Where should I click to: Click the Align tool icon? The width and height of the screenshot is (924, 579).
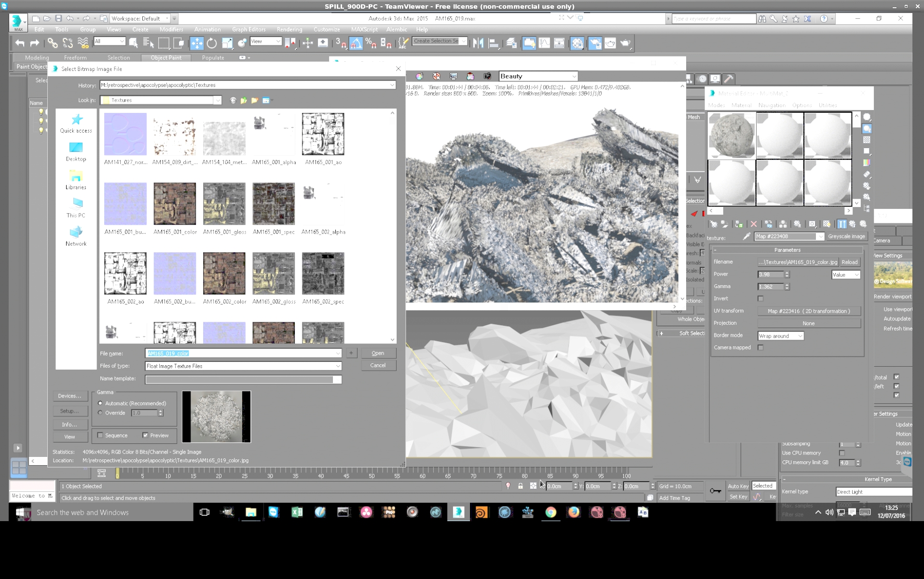pos(493,43)
